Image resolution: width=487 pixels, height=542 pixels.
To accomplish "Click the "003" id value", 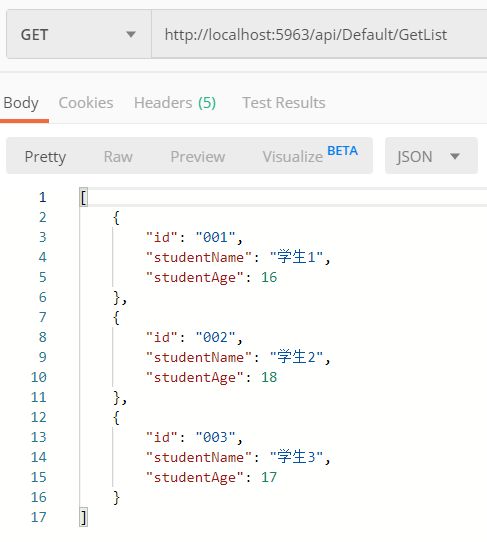I will [216, 437].
